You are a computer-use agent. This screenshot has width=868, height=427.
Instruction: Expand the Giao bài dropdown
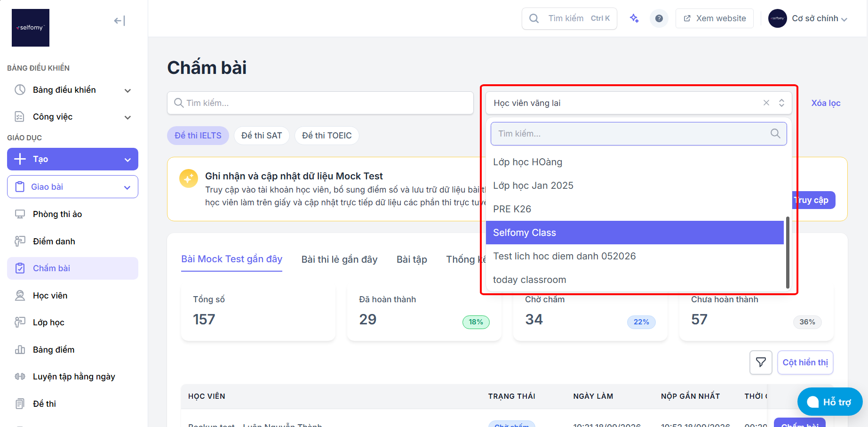point(72,187)
